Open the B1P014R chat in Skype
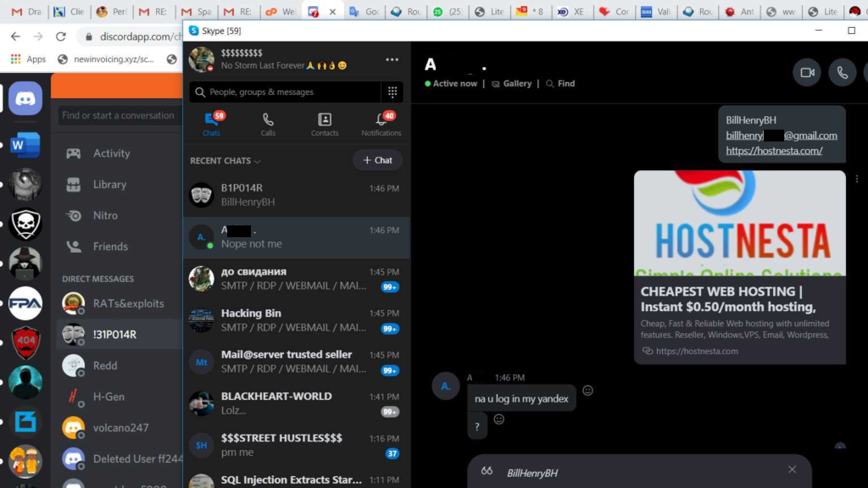Screen dimensions: 868x488 coord(297,196)
